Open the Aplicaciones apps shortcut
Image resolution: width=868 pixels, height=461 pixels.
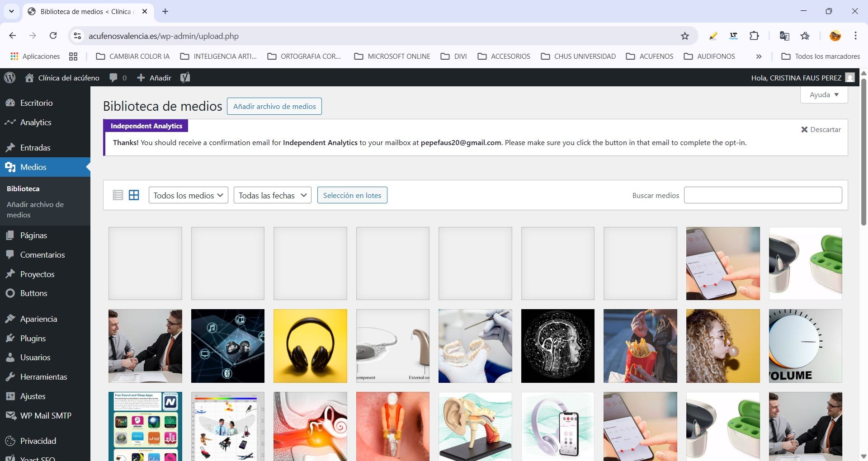(x=35, y=56)
